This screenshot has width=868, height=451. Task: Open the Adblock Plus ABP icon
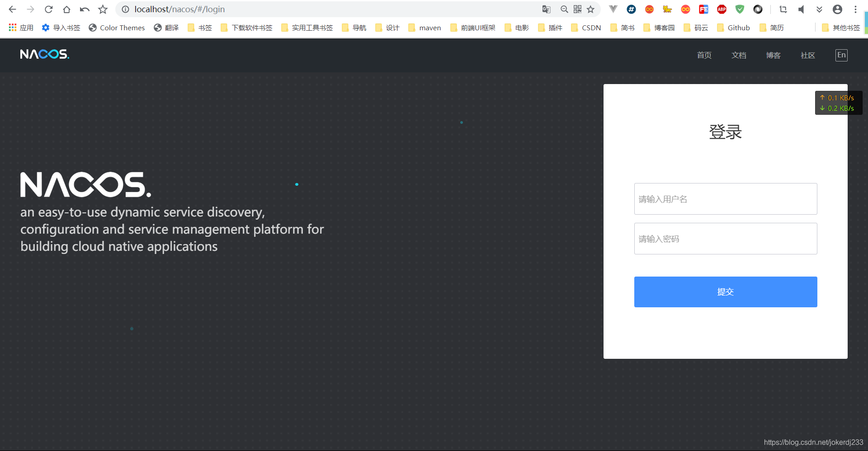[722, 9]
